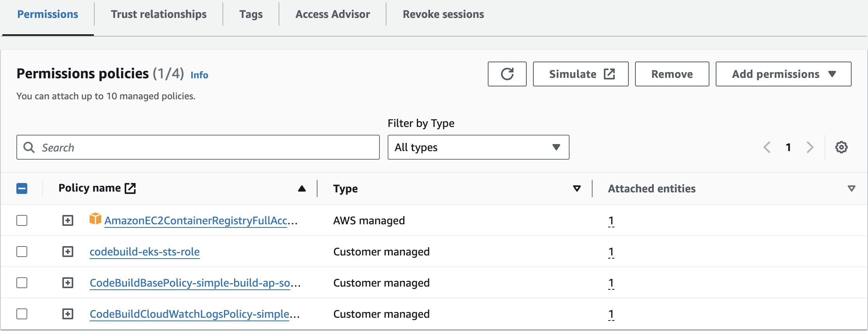
Task: Open the CodeBuildCloudWatchLogsPolicy policy link
Action: click(x=189, y=314)
